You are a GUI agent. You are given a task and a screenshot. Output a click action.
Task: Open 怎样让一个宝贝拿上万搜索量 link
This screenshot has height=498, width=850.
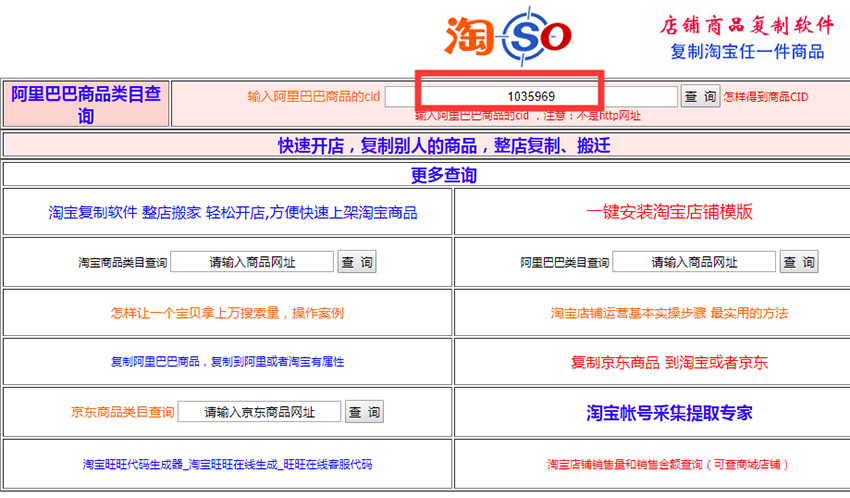pos(227,313)
